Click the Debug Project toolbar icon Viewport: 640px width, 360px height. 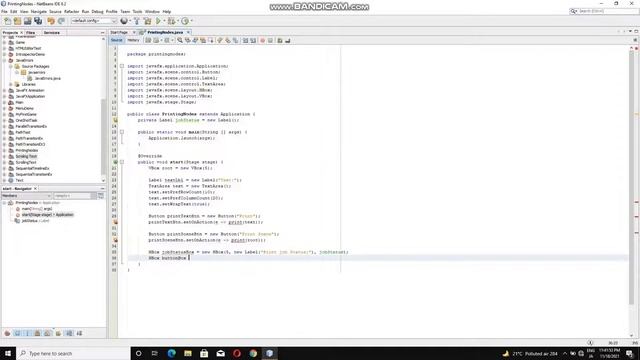[171, 21]
